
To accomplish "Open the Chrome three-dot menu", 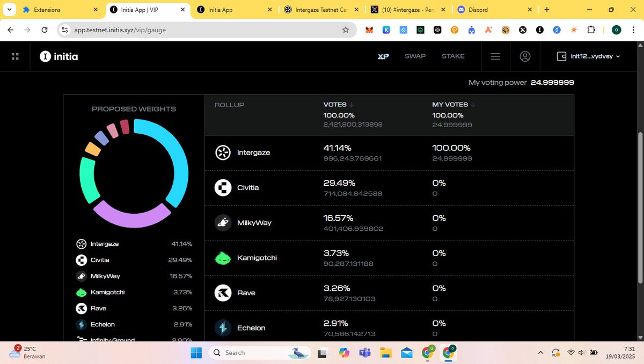I will (x=633, y=30).
